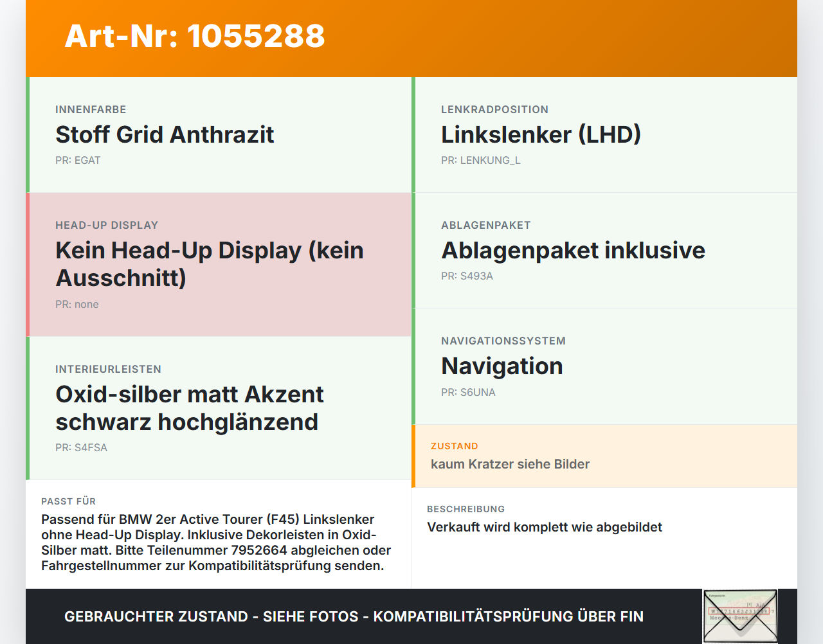823x644 pixels.
Task: Click the NAVIGATIONSSYSTEM label
Action: [503, 341]
